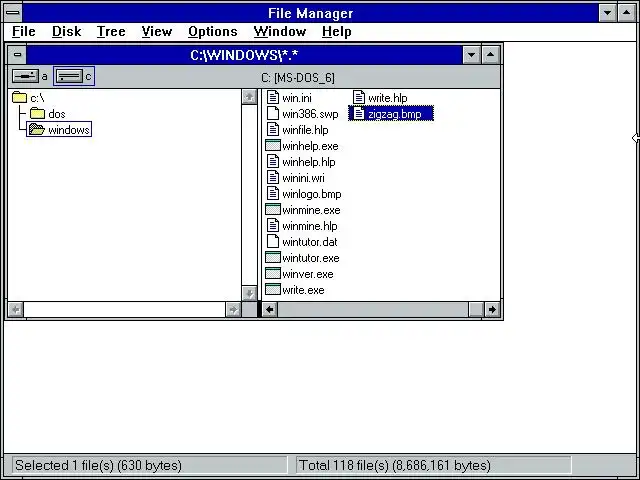Open the Window menu
The width and height of the screenshot is (640, 480).
pyautogui.click(x=280, y=31)
